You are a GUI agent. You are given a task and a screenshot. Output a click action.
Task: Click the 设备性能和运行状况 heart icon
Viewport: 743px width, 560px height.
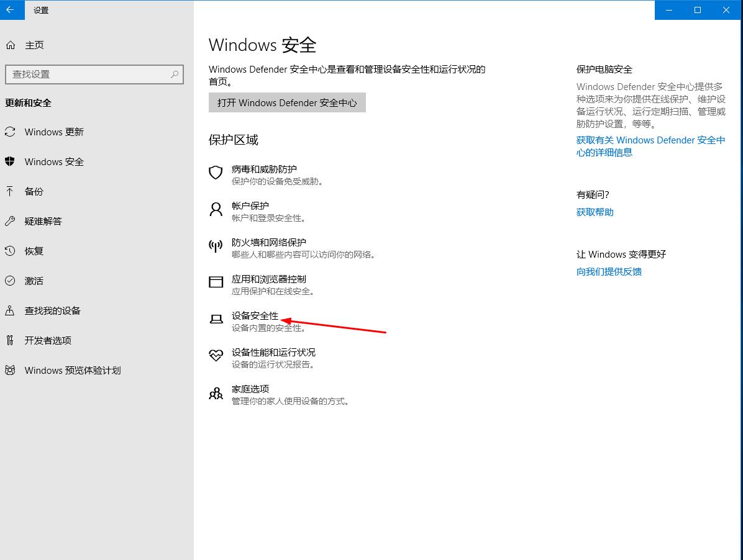pos(216,356)
